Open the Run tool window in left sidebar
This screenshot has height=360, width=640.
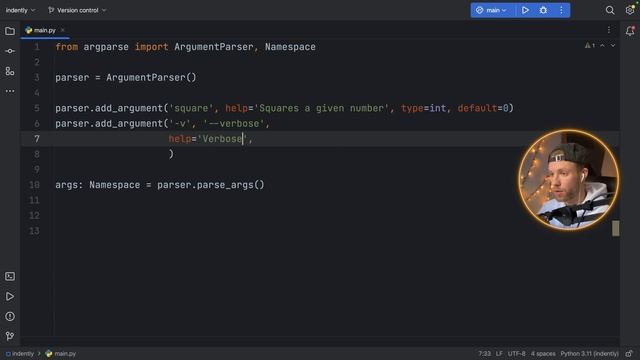click(10, 296)
